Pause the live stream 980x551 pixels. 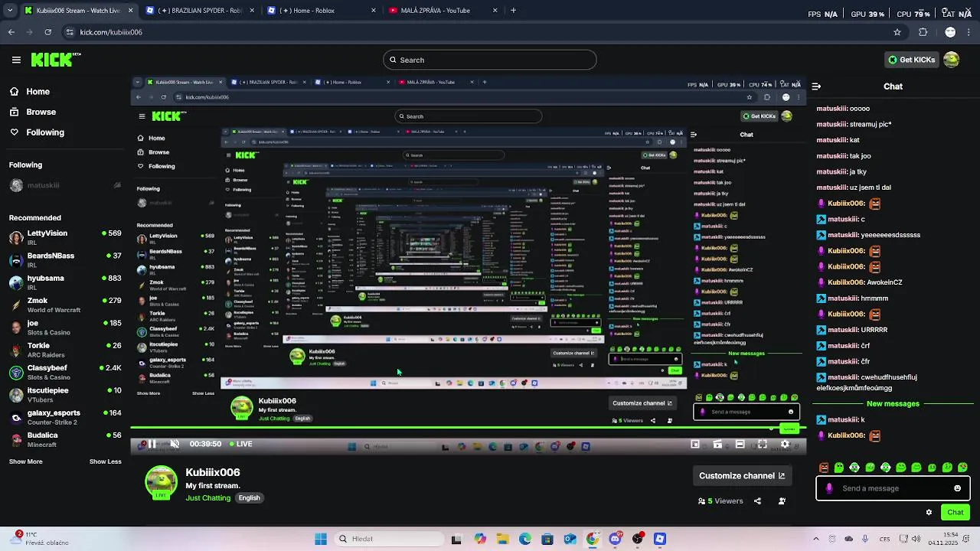point(152,444)
